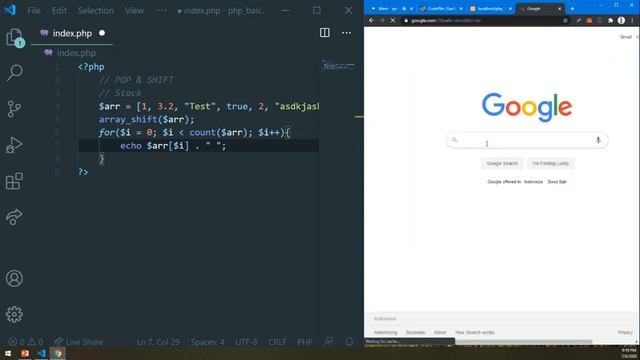Click the feedback icon in status bar
The height and width of the screenshot is (360, 640).
coord(329,342)
